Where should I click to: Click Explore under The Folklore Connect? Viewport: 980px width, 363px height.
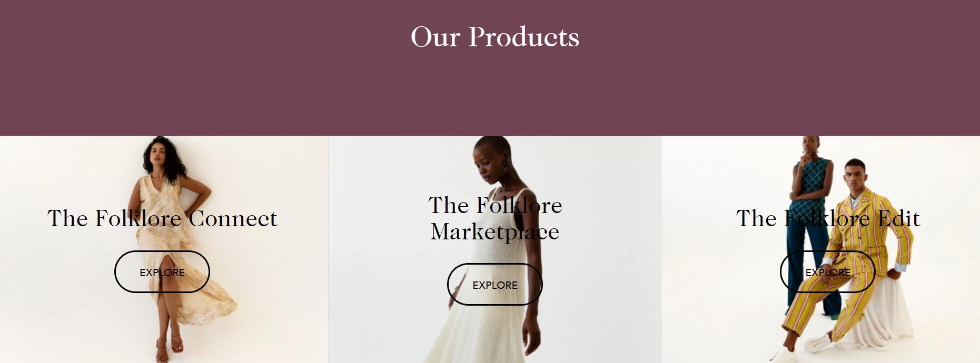[162, 272]
